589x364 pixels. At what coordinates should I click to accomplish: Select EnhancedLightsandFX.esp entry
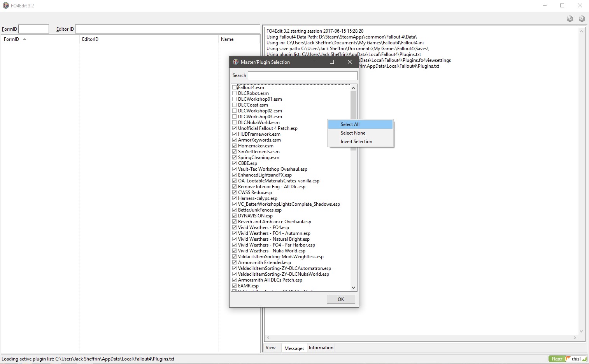click(265, 175)
